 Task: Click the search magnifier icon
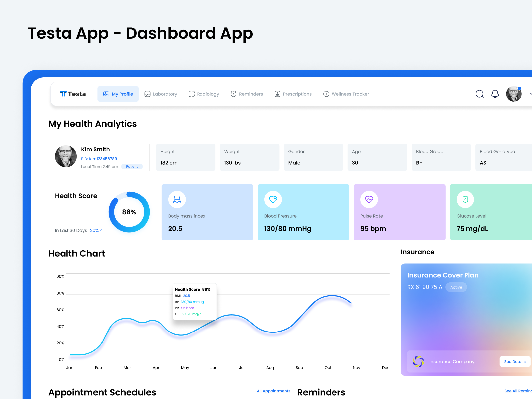click(x=479, y=94)
